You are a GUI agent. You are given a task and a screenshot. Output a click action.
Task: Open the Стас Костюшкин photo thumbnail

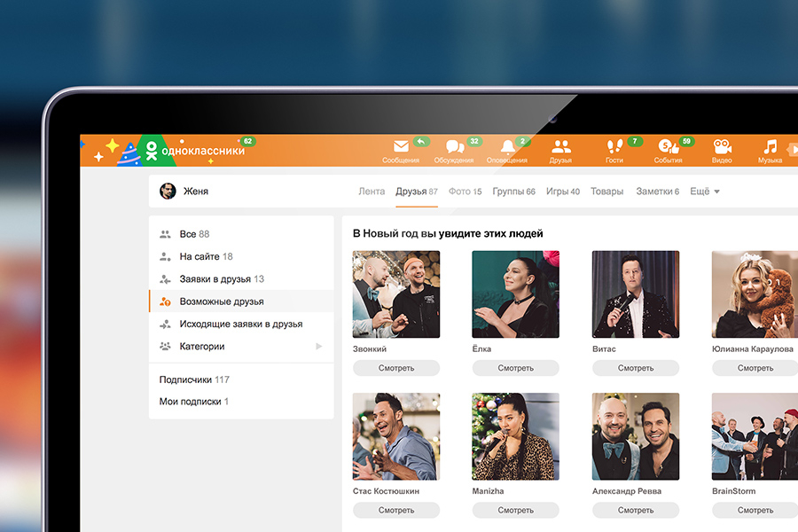click(x=396, y=436)
